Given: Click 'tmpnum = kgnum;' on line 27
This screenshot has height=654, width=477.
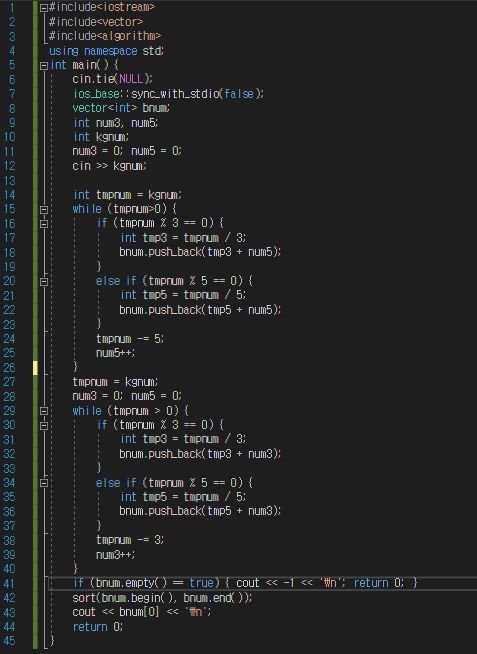Looking at the screenshot, I should 115,382.
